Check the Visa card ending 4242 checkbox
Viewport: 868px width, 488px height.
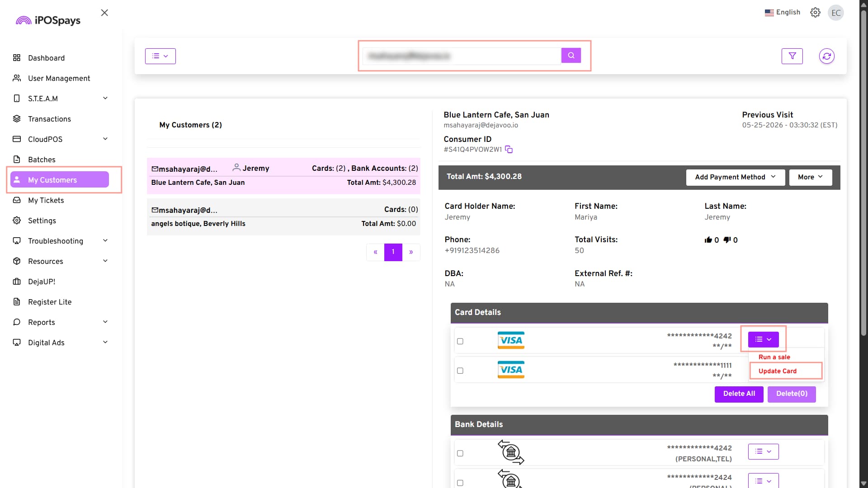[460, 341]
